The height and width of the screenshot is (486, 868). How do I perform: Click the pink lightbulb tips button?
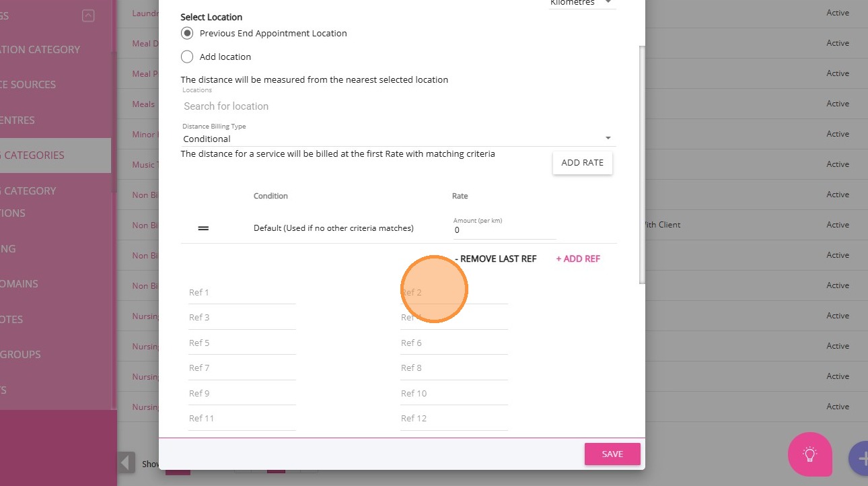[x=809, y=454]
